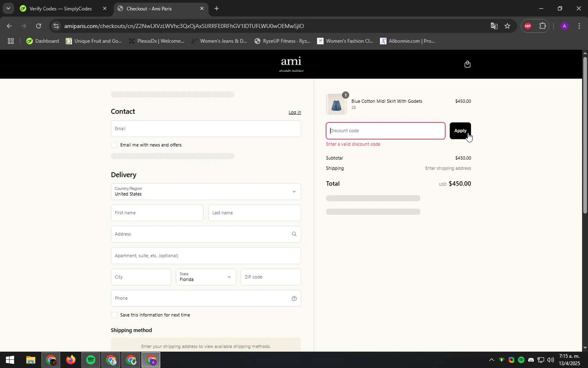Click 'Blue Cotton Midi Skirt With Godets' text
The height and width of the screenshot is (368, 588).
coord(387,101)
